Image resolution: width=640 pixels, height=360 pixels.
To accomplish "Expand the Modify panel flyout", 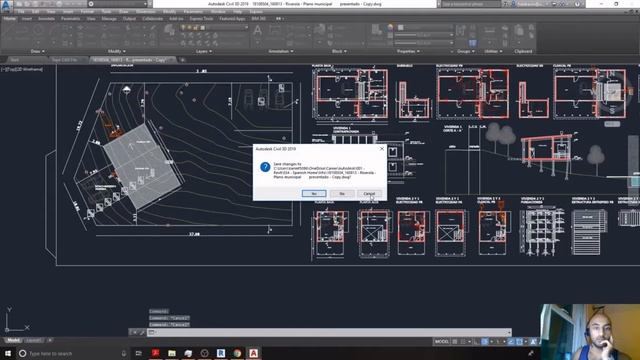I will click(117, 51).
